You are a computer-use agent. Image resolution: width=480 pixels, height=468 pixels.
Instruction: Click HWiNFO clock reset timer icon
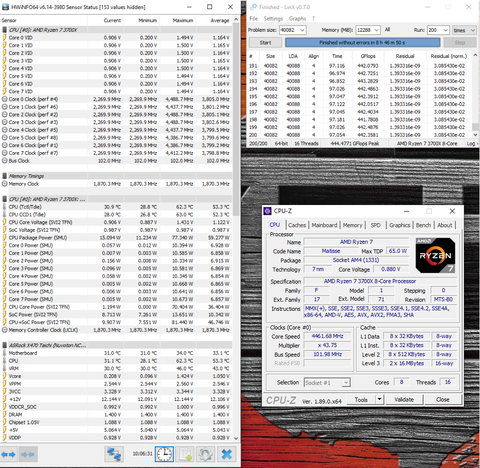164,454
